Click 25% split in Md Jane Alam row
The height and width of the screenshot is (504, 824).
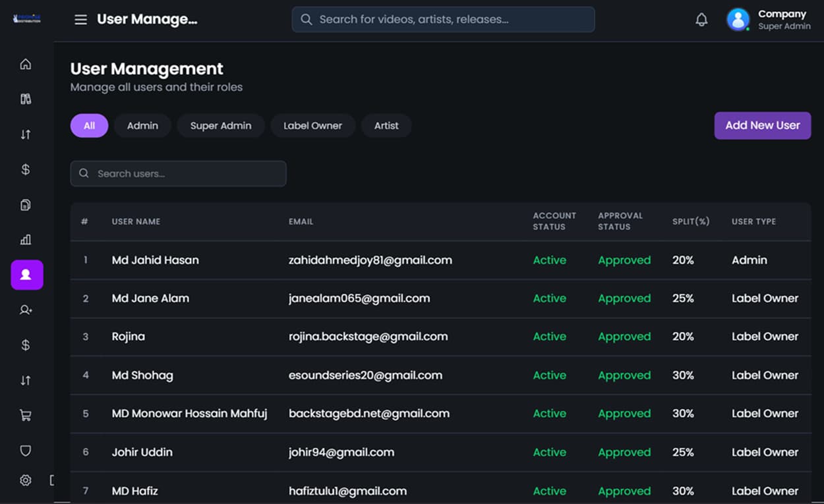tap(683, 298)
